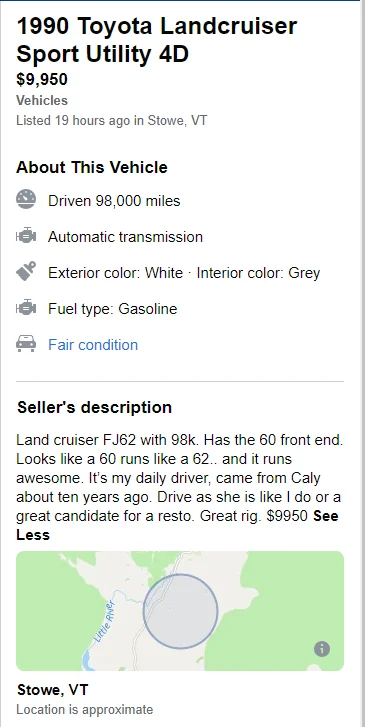Click the approximate location circle on map

coord(180,611)
